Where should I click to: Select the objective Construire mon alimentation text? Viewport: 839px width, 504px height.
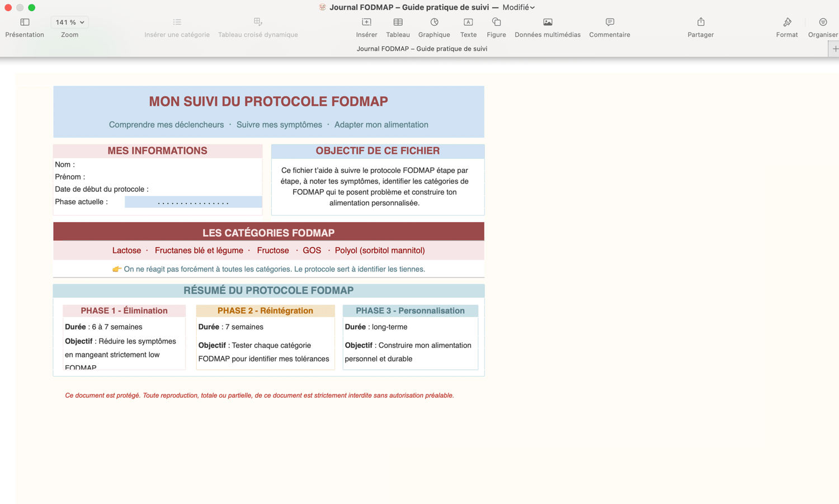point(408,352)
